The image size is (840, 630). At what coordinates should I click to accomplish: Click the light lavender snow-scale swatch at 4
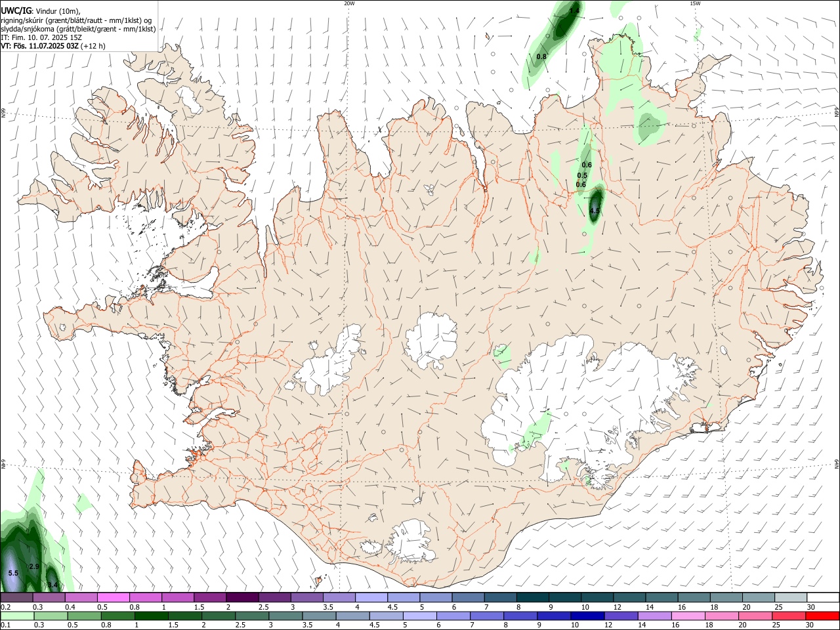click(x=370, y=598)
